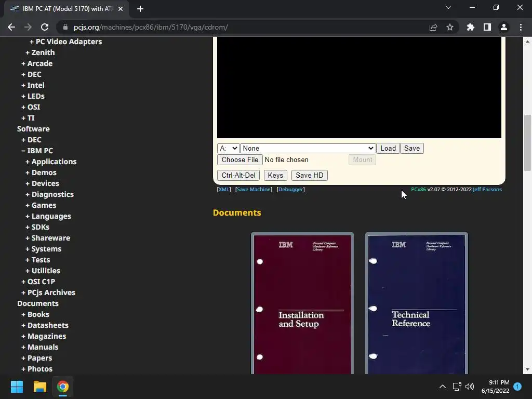Expand the Arcade sidebar item
This screenshot has width=532, height=399.
(x=37, y=63)
